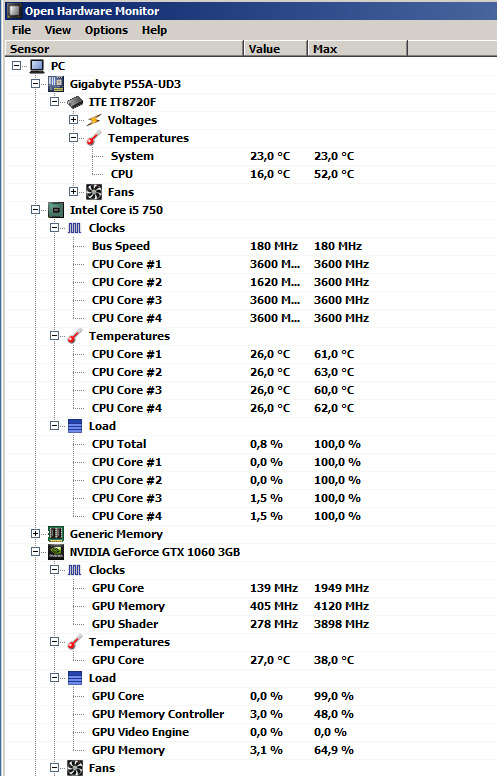
Task: Click the Max column header
Action: click(357, 48)
